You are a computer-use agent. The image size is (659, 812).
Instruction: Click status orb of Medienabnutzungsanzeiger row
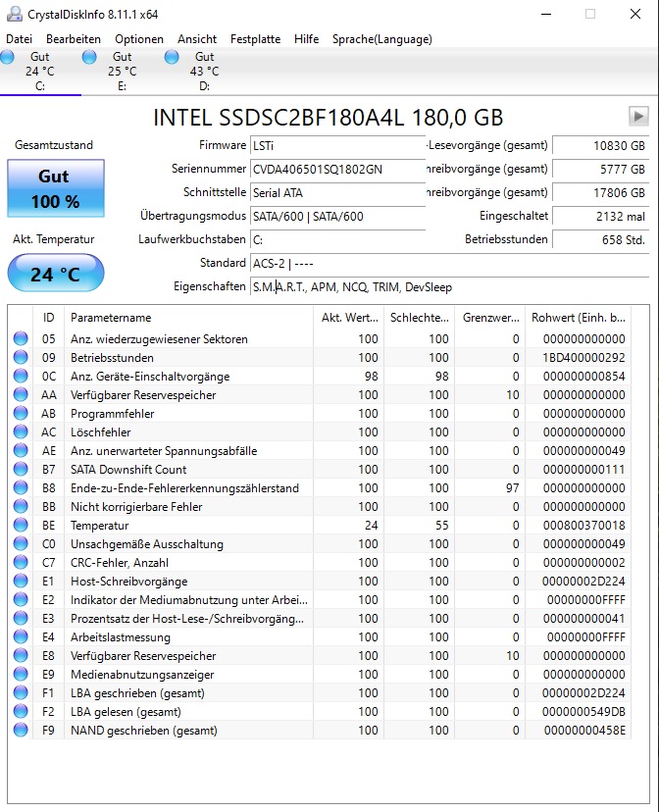click(21, 675)
